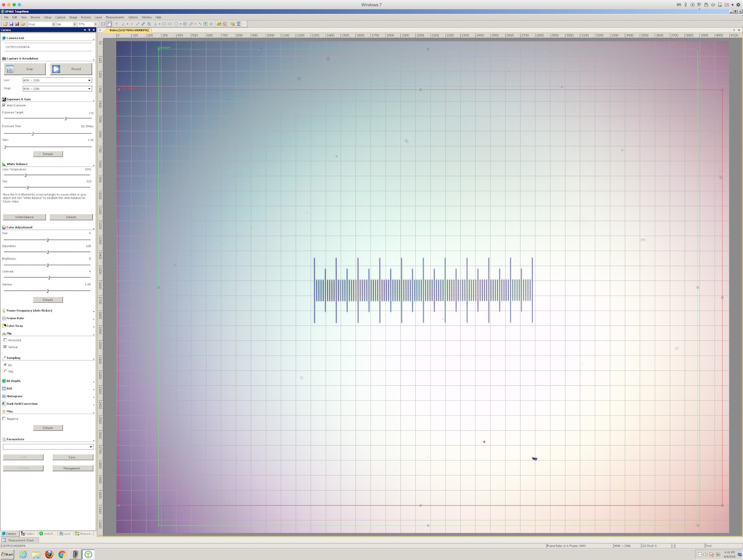Open the Live resolution dropdown
Image resolution: width=743 pixels, height=560 pixels.
pyautogui.click(x=89, y=80)
